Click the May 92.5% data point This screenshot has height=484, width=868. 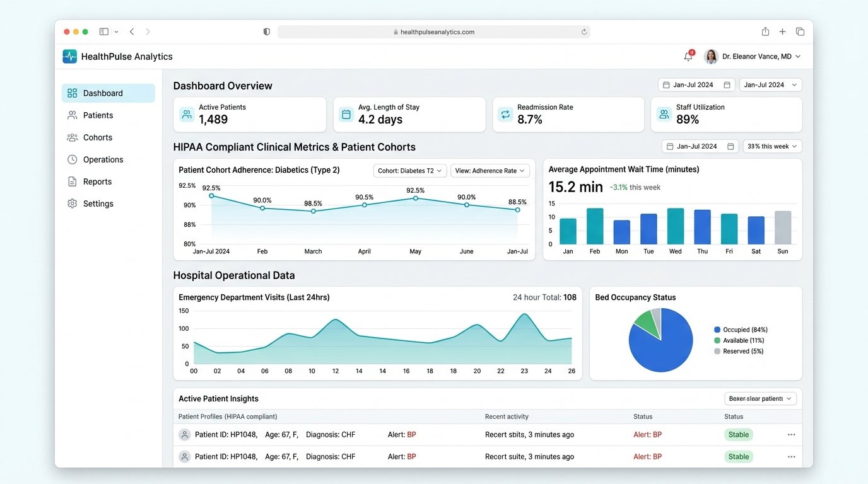(416, 198)
